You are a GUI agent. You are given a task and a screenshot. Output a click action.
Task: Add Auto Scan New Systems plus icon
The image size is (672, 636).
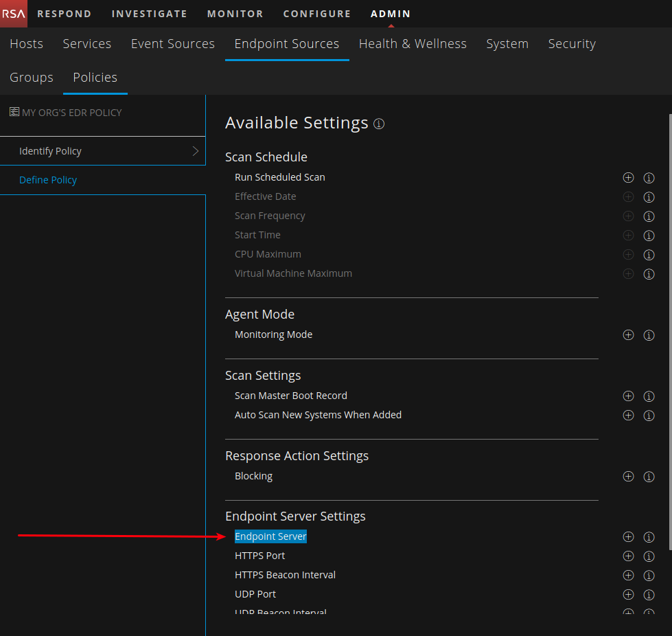coord(628,416)
